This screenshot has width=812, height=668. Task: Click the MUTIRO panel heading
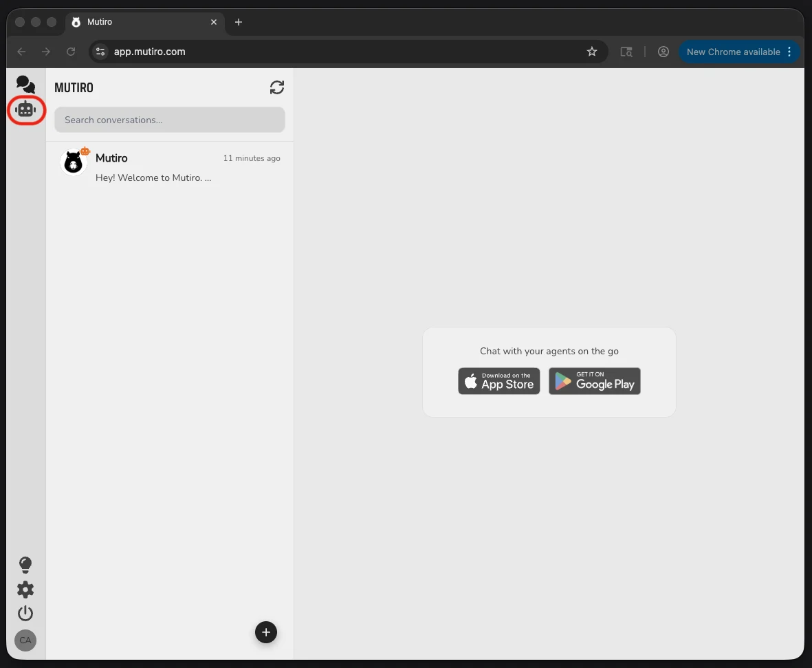[x=74, y=87]
